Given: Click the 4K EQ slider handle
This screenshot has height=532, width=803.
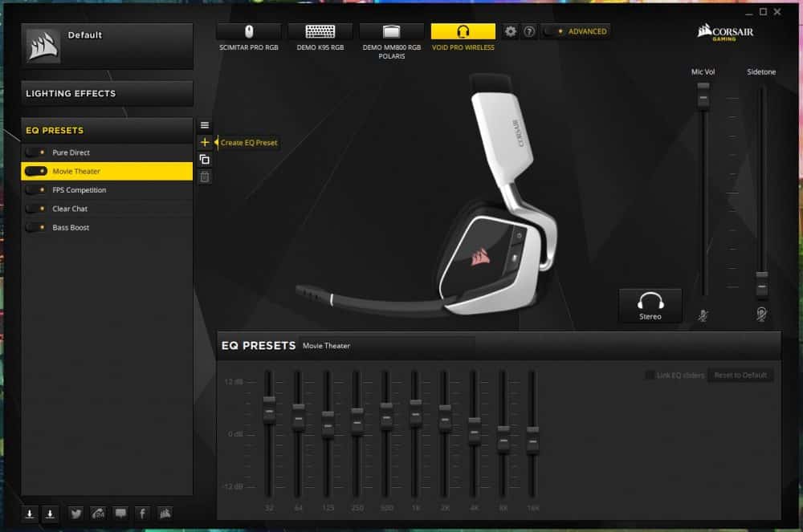Looking at the screenshot, I should point(475,432).
